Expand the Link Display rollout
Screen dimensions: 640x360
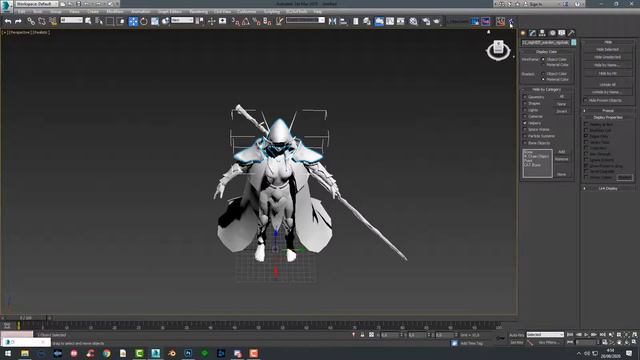[x=608, y=189]
